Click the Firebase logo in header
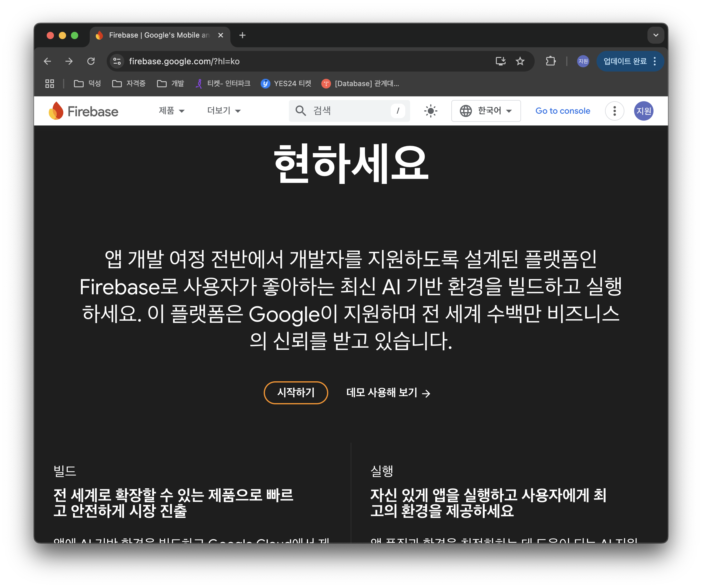This screenshot has width=702, height=588. [x=84, y=111]
